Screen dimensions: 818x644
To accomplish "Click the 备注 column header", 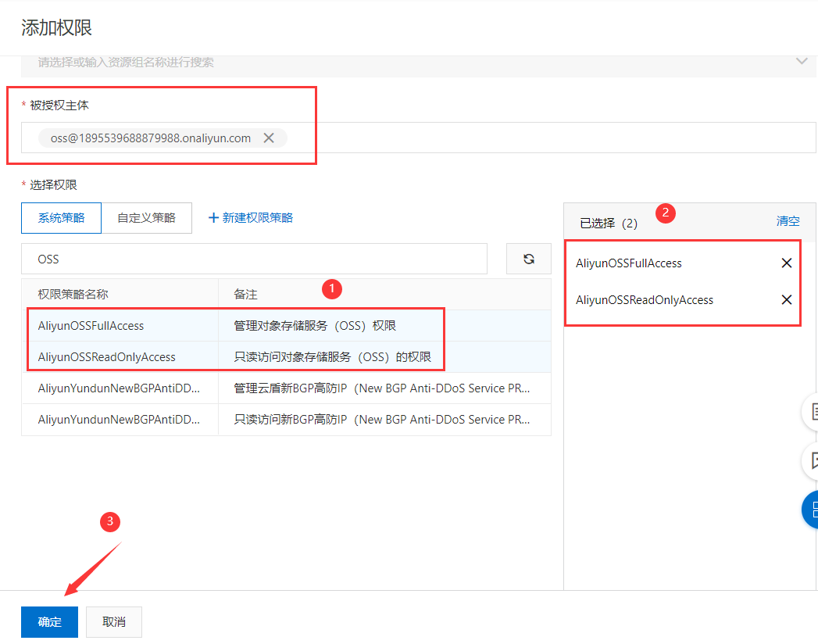I will (246, 295).
